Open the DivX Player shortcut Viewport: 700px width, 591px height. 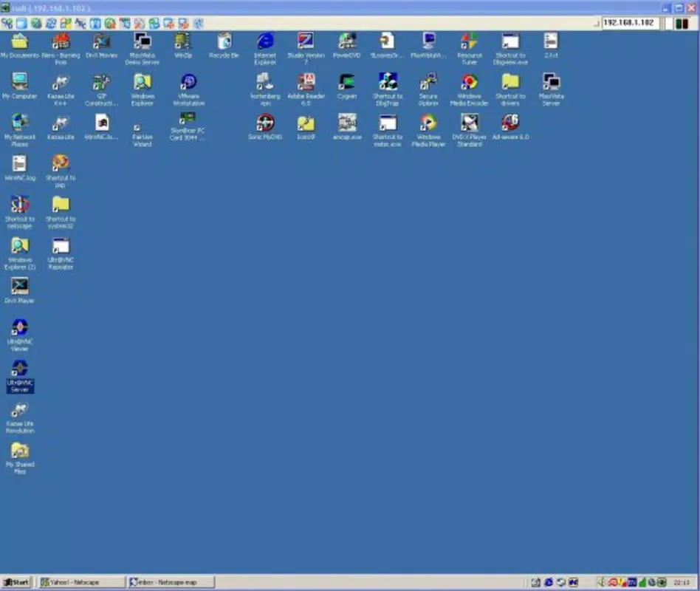pos(20,291)
